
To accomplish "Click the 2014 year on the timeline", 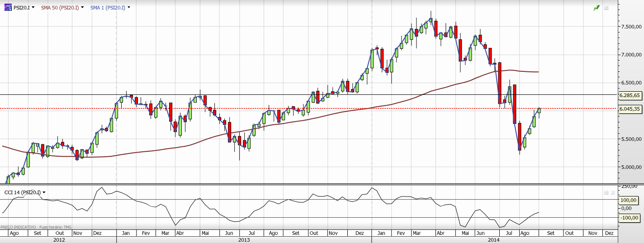I will tap(494, 240).
